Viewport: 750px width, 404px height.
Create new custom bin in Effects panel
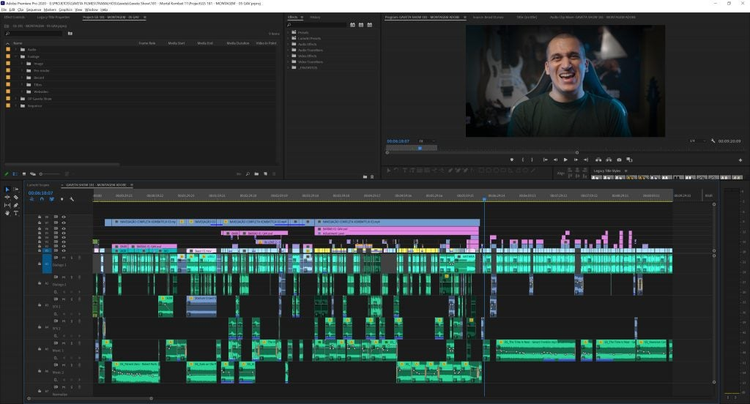tap(364, 176)
